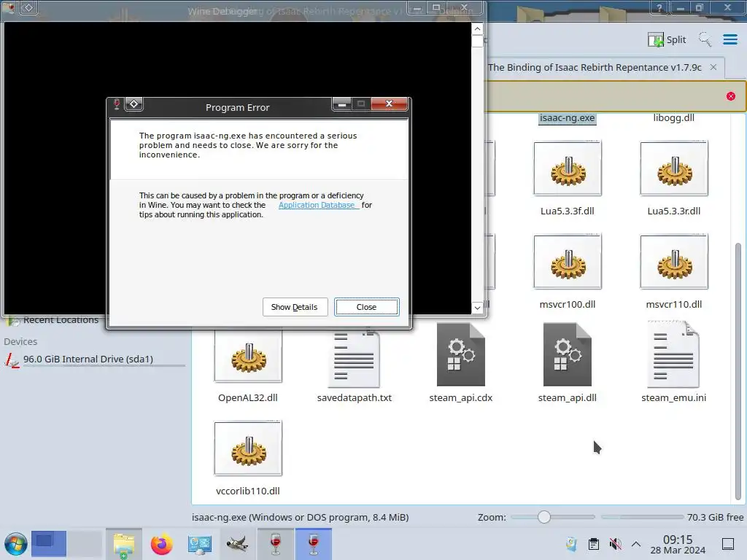Open the file manager search icon
Image resolution: width=747 pixels, height=560 pixels.
click(x=705, y=39)
